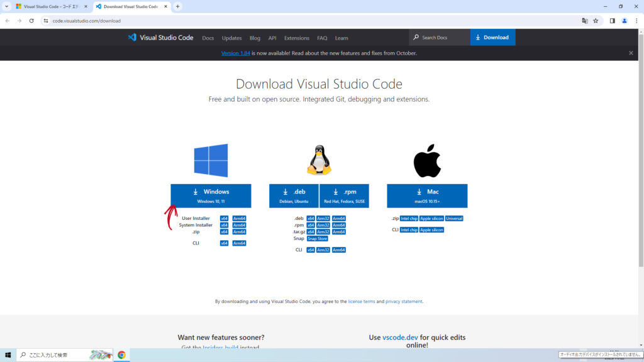Screen dimensions: 644x362
Task: Choose Arm64 for Windows System Installer
Action: [x=239, y=225]
